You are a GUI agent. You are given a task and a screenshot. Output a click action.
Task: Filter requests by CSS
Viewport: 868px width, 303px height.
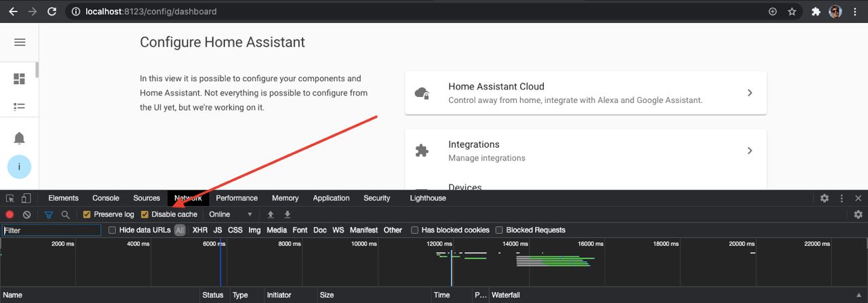click(235, 230)
